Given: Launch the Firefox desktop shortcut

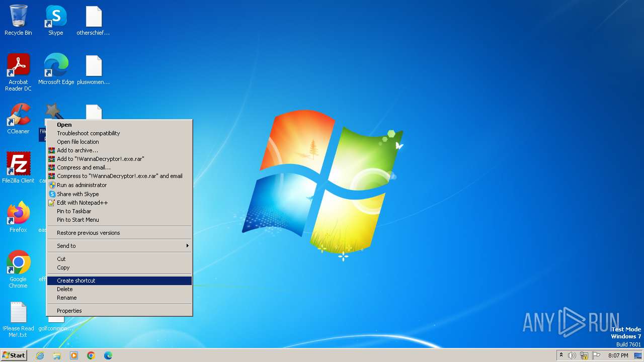Looking at the screenshot, I should pyautogui.click(x=18, y=217).
